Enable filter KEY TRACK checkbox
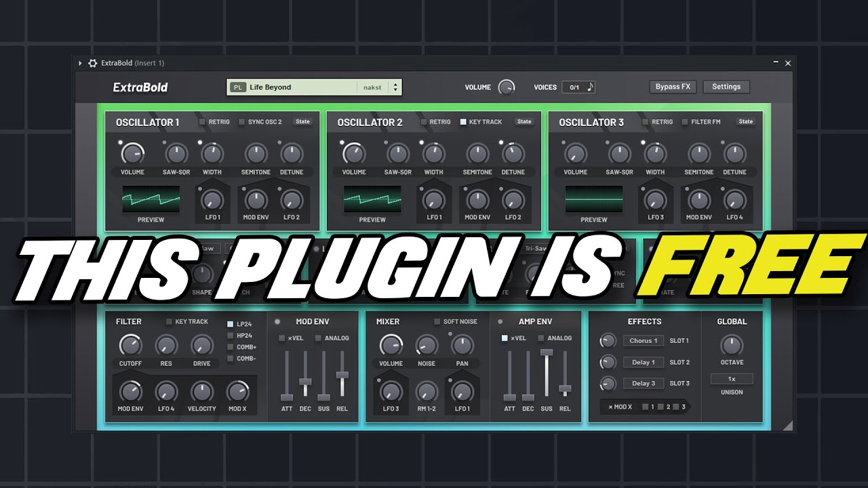 (169, 322)
